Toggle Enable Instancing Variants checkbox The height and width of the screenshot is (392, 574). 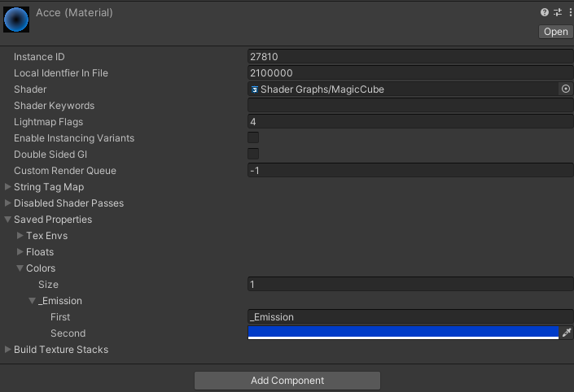tap(253, 138)
